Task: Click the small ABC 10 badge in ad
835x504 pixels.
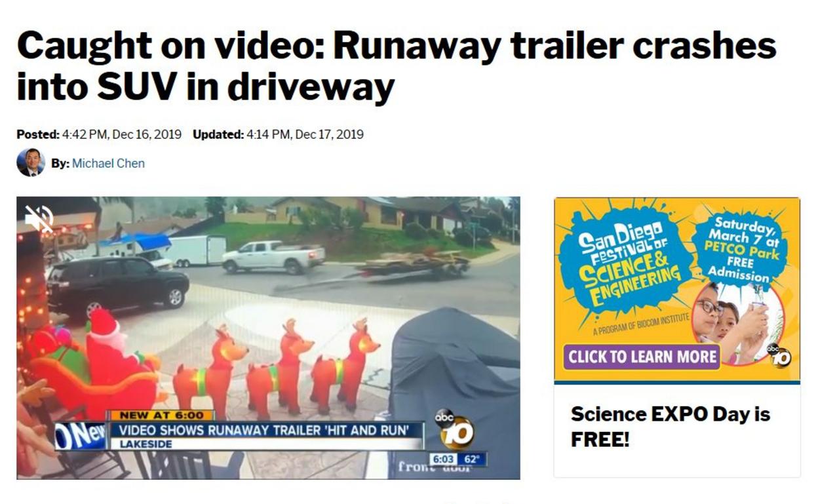Action: (x=778, y=355)
